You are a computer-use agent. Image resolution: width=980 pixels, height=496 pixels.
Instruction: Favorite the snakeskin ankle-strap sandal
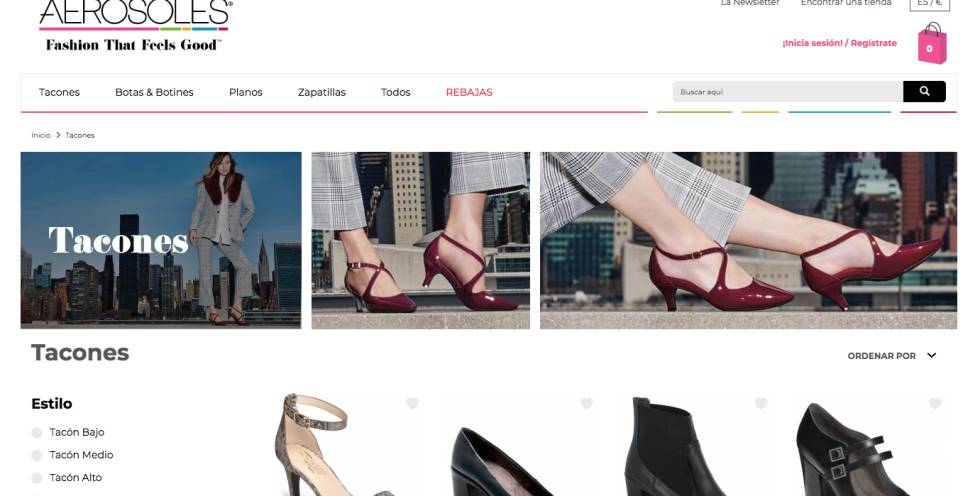412,404
